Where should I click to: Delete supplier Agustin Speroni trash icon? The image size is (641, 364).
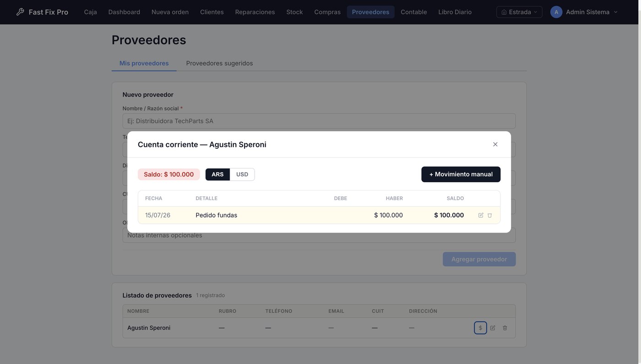coord(505,328)
